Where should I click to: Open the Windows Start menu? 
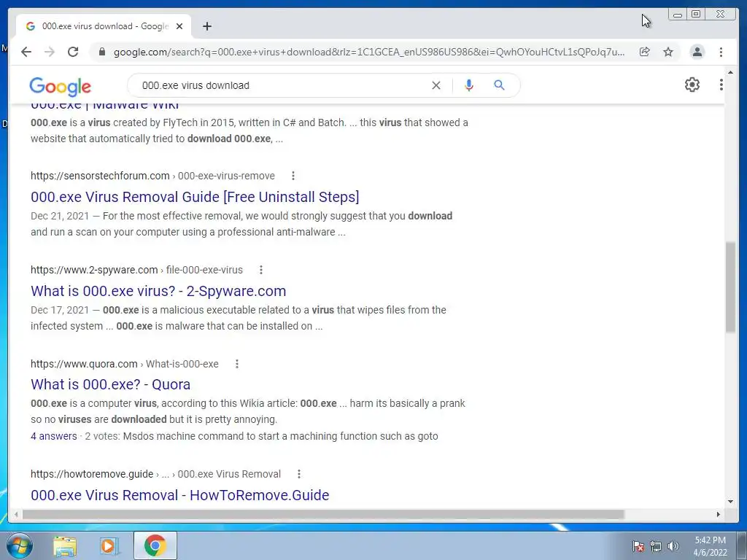(x=20, y=545)
